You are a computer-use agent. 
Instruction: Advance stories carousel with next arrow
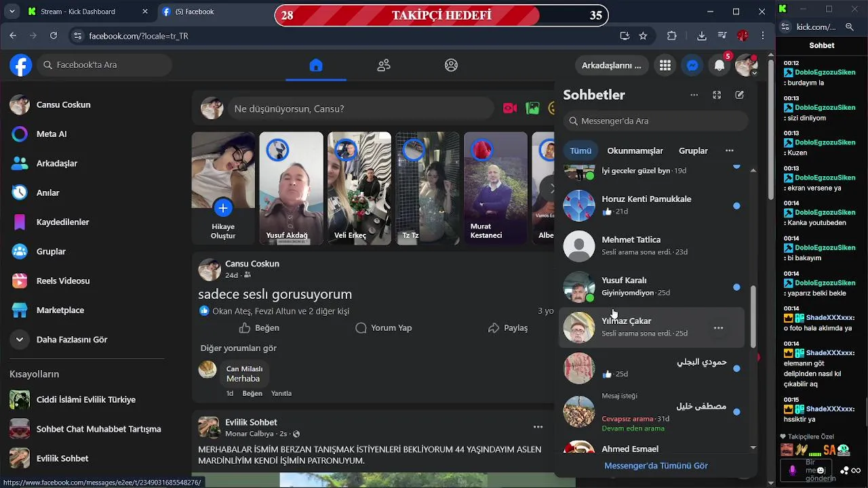[x=549, y=188]
